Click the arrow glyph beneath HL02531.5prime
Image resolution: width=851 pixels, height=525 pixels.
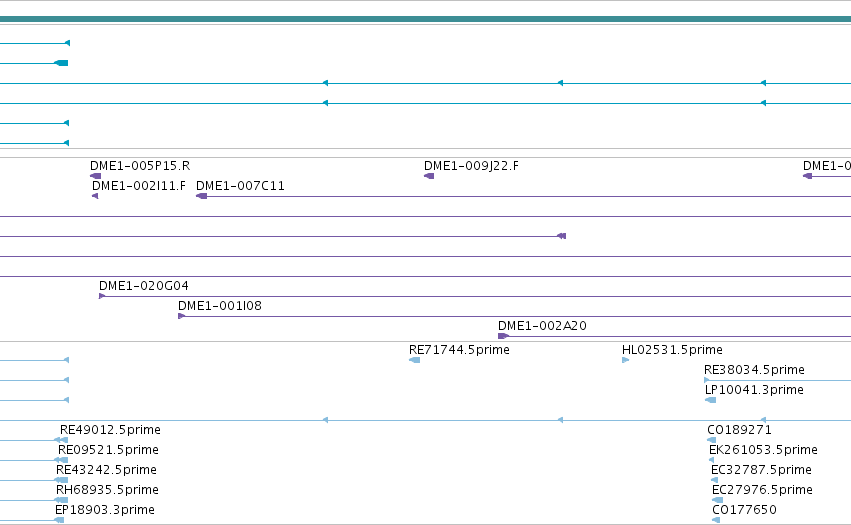[625, 360]
